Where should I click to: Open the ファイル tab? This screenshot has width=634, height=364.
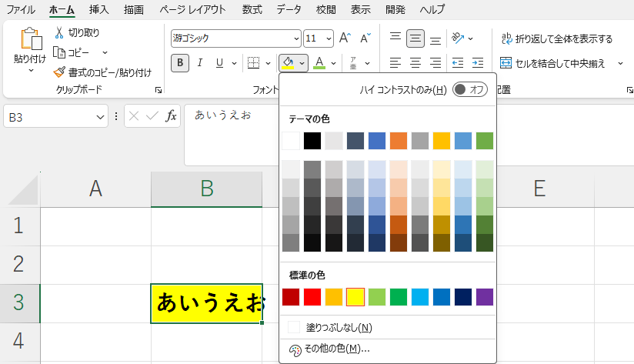21,10
